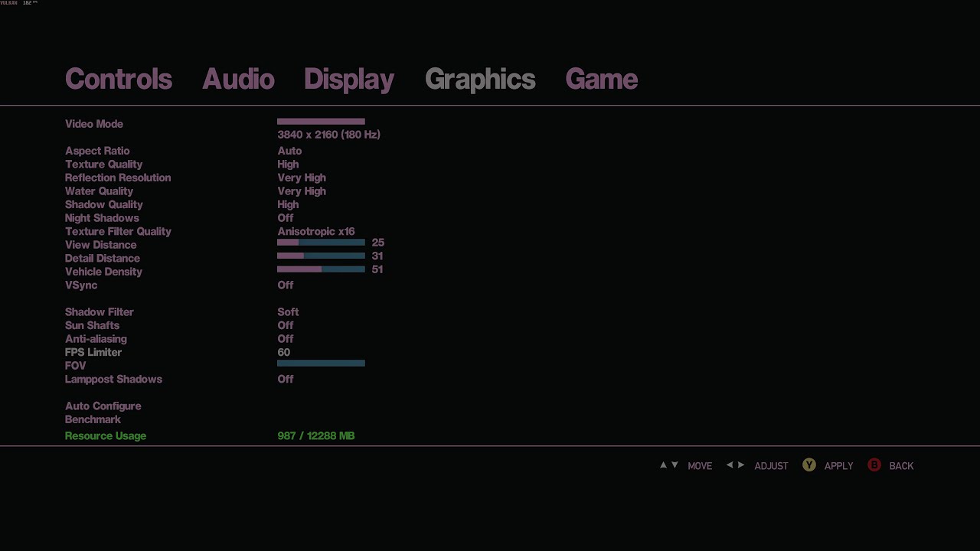Adjust the View Distance slider
Screen dimensions: 980x551
pyautogui.click(x=321, y=242)
